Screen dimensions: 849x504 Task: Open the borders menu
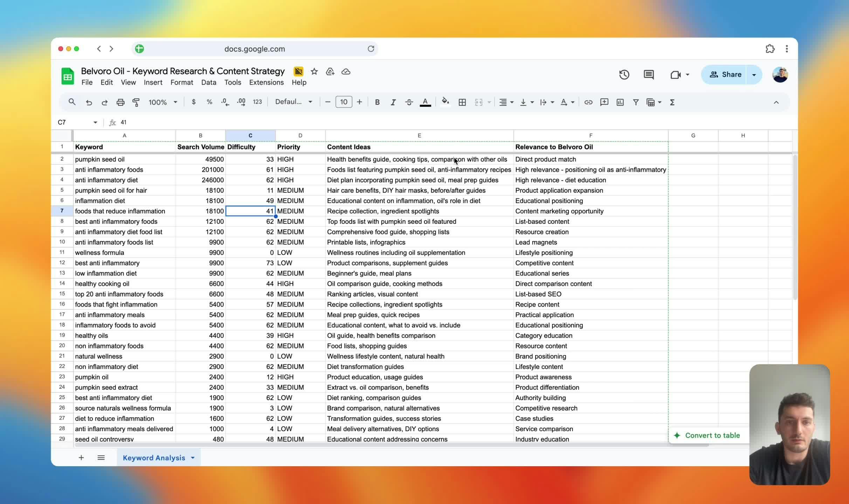(462, 102)
